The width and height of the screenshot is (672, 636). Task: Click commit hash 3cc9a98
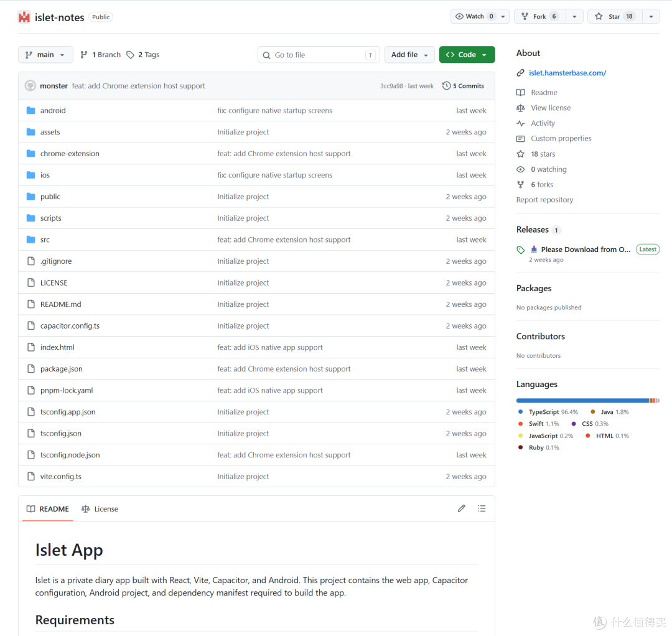click(x=392, y=86)
